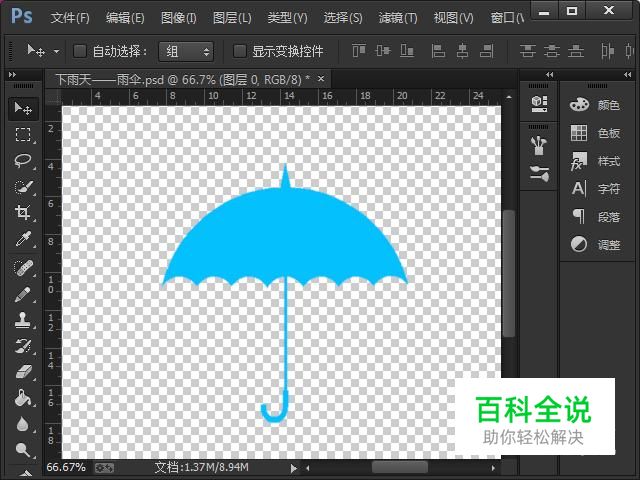Click the status bar share icon
Viewport: 640px width, 480px height.
(x=104, y=468)
